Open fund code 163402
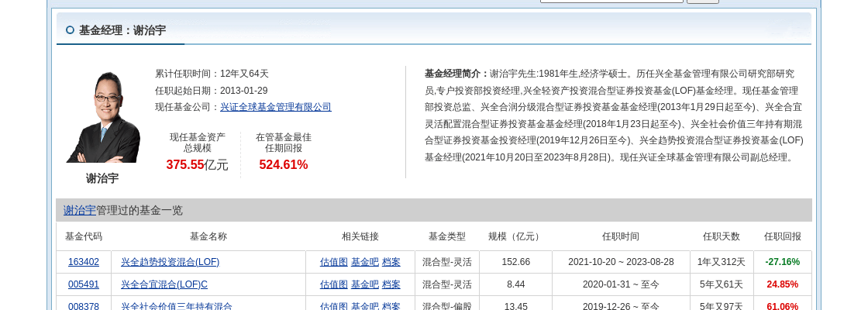The width and height of the screenshot is (868, 310). coord(84,262)
